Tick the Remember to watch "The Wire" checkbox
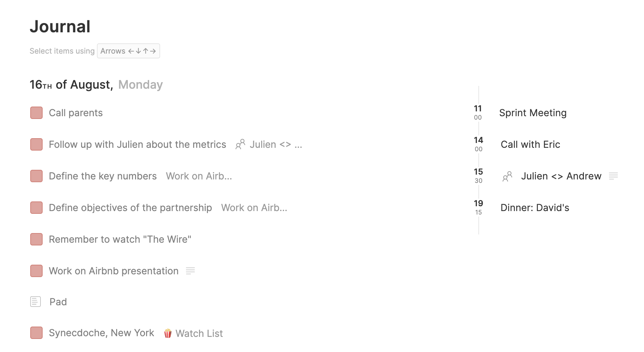Image resolution: width=644 pixels, height=352 pixels. (36, 239)
